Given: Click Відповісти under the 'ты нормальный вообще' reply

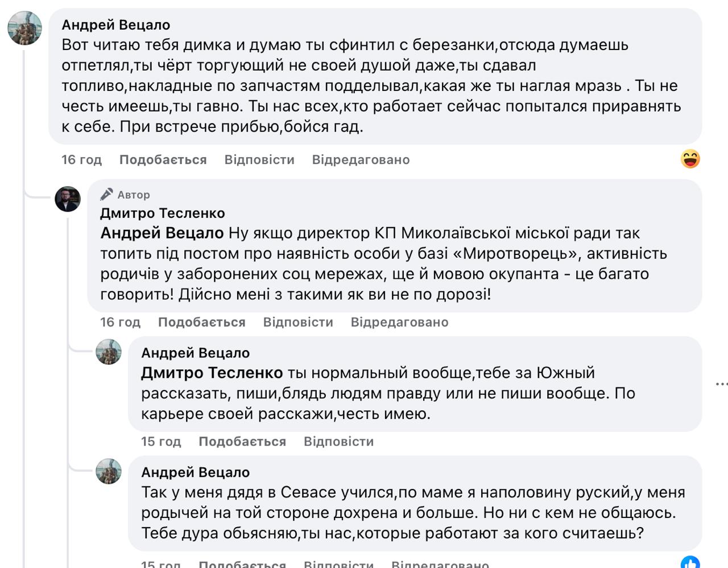Looking at the screenshot, I should pyautogui.click(x=338, y=442).
